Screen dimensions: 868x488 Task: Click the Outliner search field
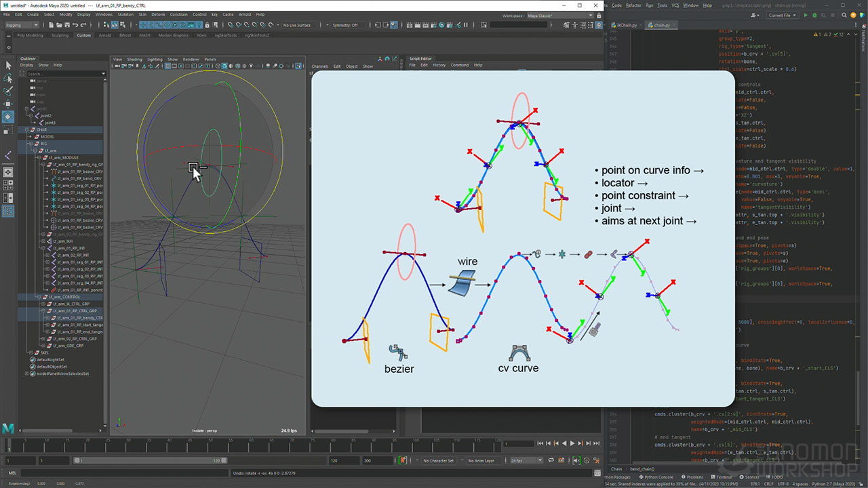coord(61,73)
